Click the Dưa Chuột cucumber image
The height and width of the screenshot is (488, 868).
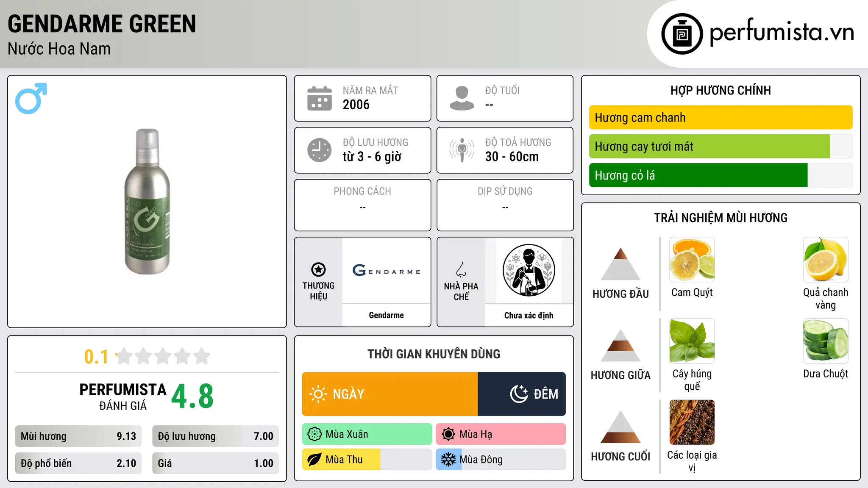tap(826, 341)
